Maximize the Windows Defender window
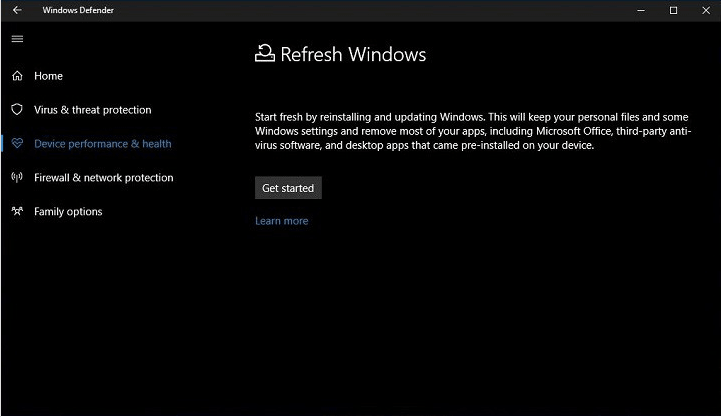The width and height of the screenshot is (722, 417). click(x=674, y=10)
